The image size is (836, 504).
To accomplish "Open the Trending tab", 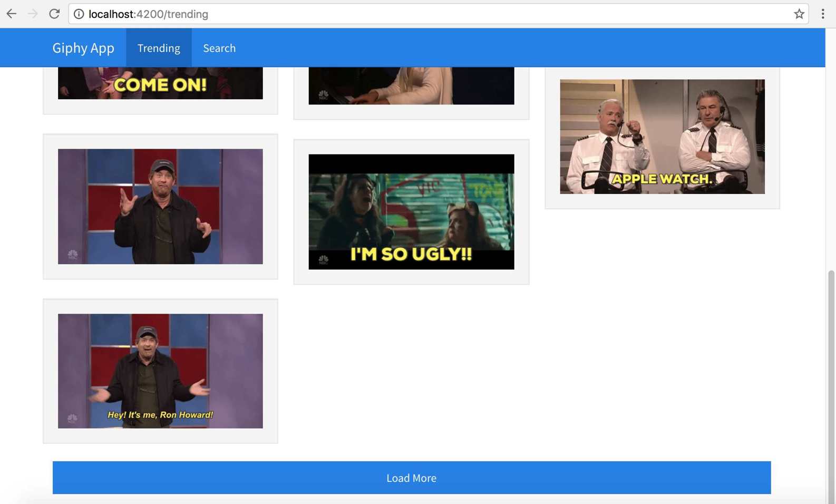I will click(x=159, y=48).
